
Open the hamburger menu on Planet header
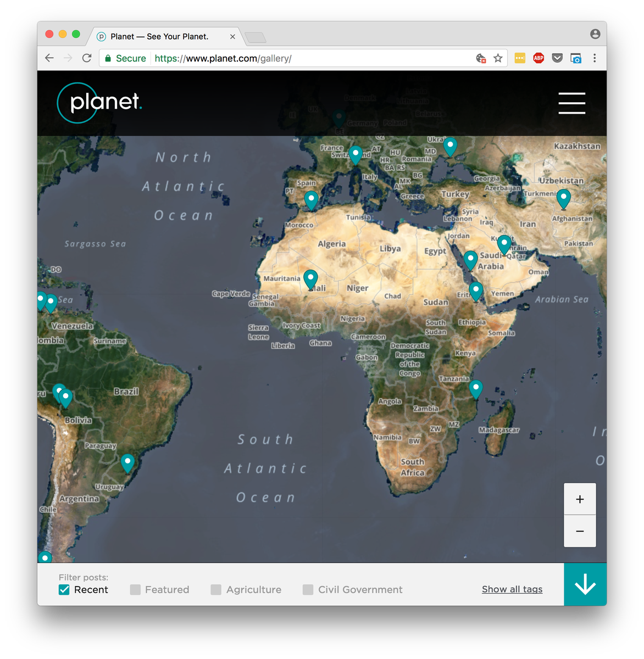572,103
